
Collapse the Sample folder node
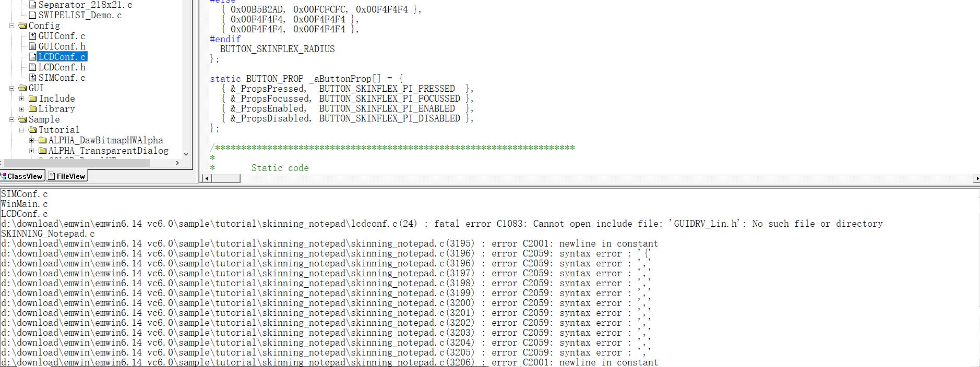(11, 119)
